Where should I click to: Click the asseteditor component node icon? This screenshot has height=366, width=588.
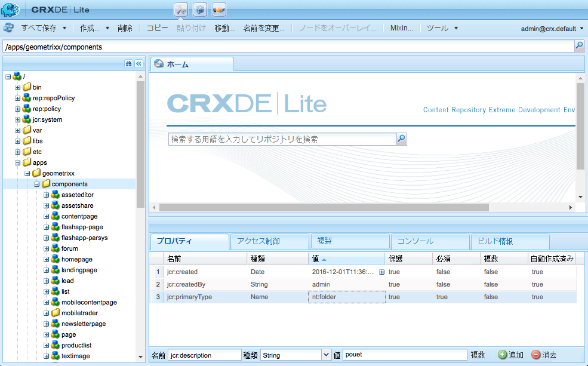pyautogui.click(x=56, y=195)
